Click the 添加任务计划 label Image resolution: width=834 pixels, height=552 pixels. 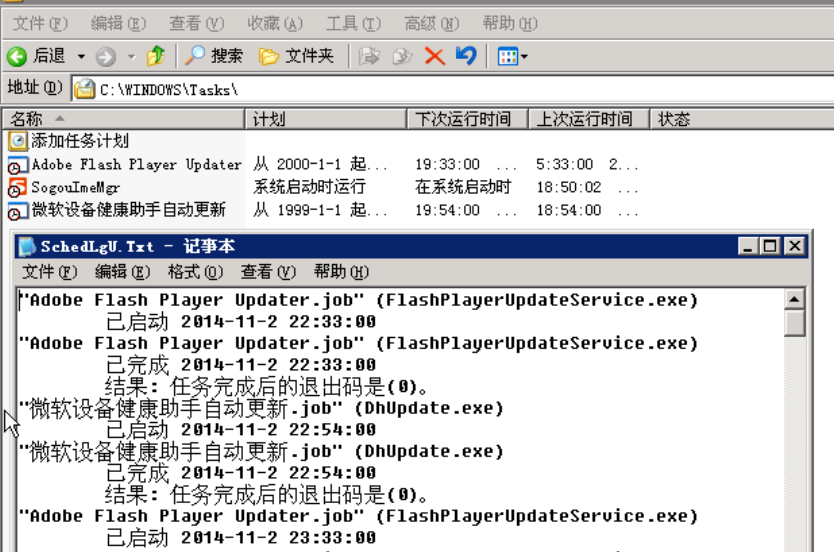coord(80,141)
